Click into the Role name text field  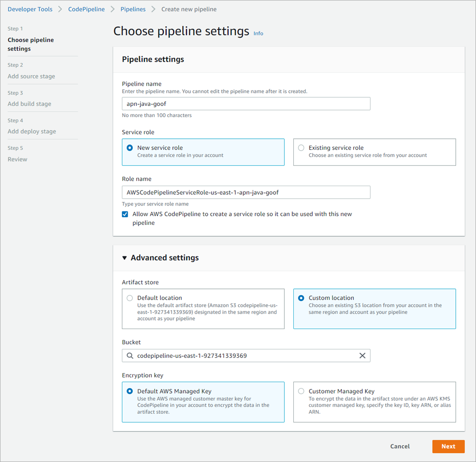point(246,192)
